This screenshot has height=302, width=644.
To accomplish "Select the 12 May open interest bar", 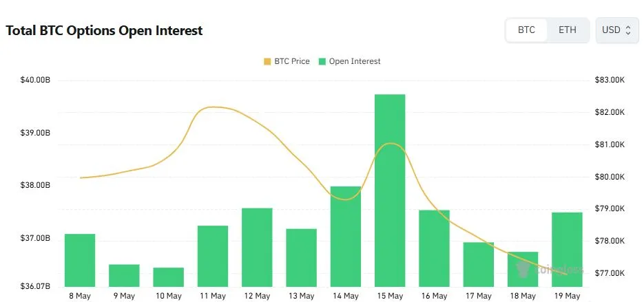I will 257,248.
